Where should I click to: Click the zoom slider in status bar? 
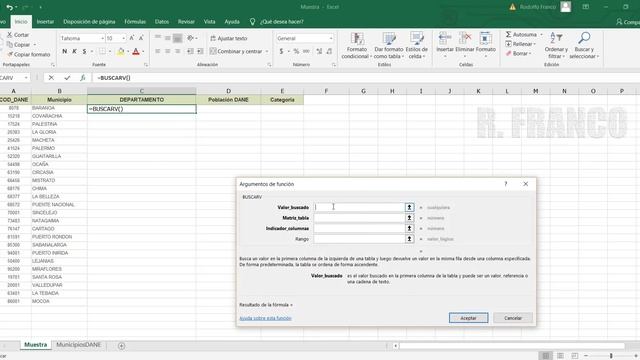tap(611, 356)
